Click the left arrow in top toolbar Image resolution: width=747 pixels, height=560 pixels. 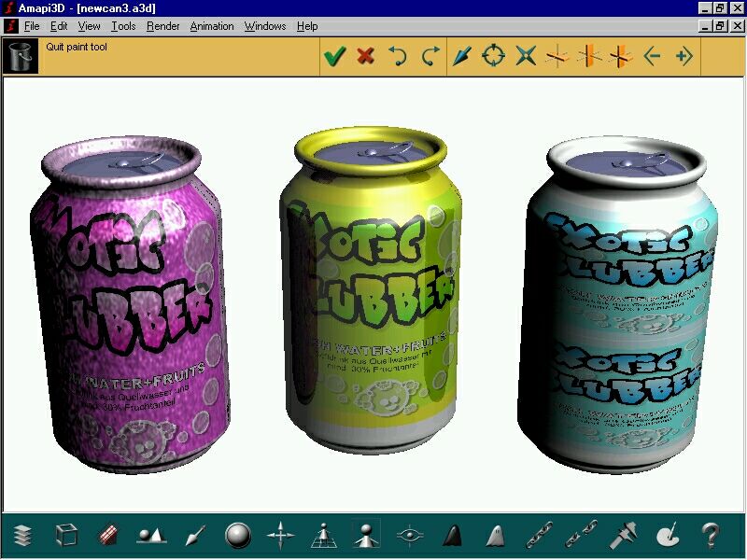[652, 57]
